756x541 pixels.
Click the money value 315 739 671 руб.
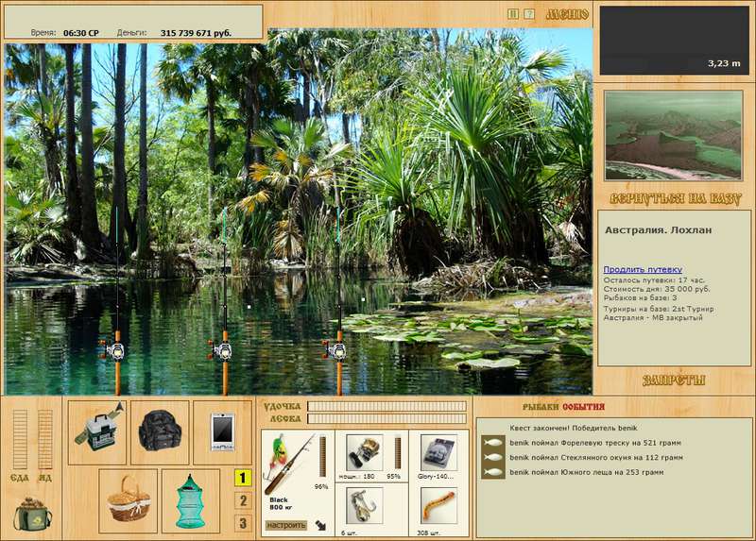(x=196, y=33)
